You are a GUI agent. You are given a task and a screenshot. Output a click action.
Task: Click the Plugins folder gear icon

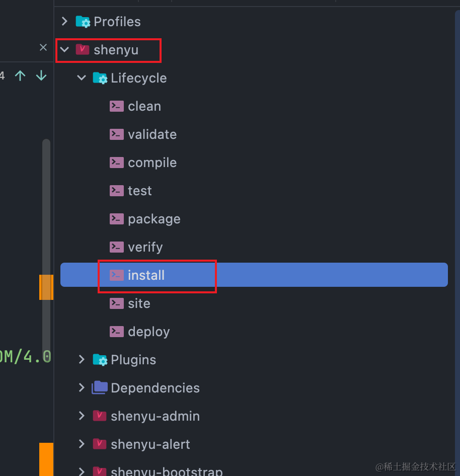(x=100, y=360)
